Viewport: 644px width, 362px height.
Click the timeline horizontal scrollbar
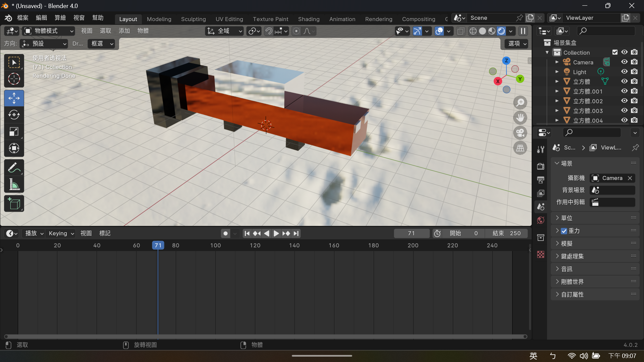(266, 337)
